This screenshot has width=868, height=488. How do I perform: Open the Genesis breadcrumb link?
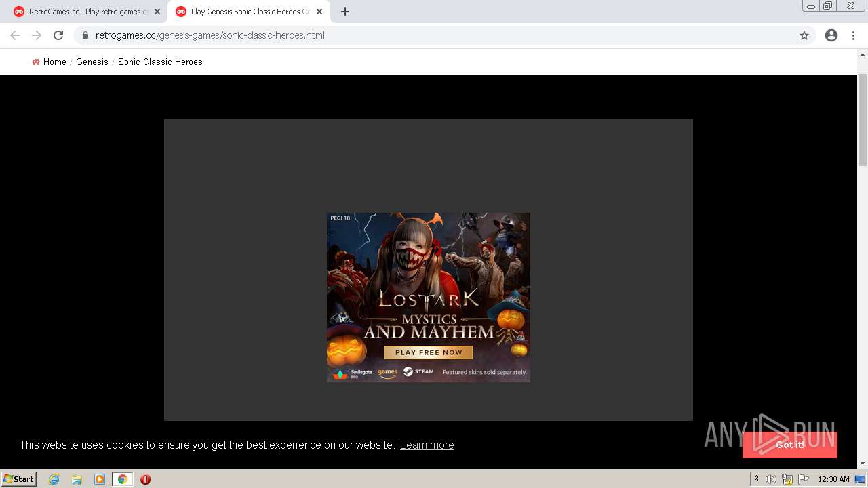(92, 62)
